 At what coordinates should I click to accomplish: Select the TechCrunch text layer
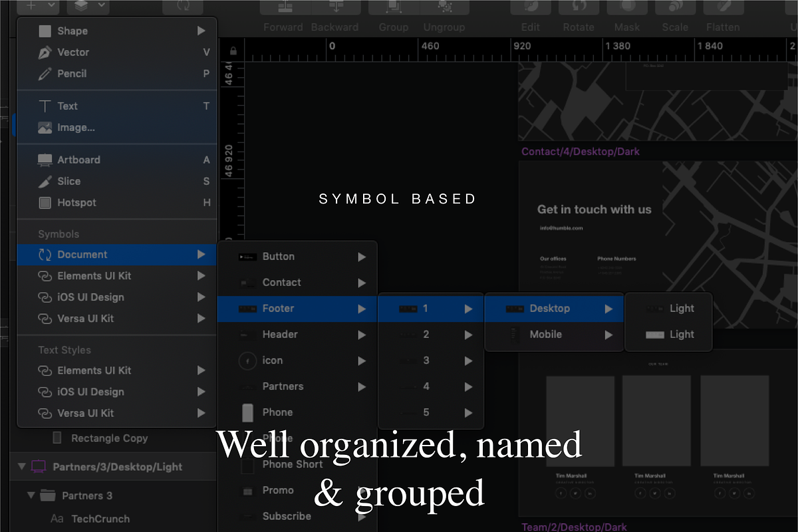tap(100, 519)
